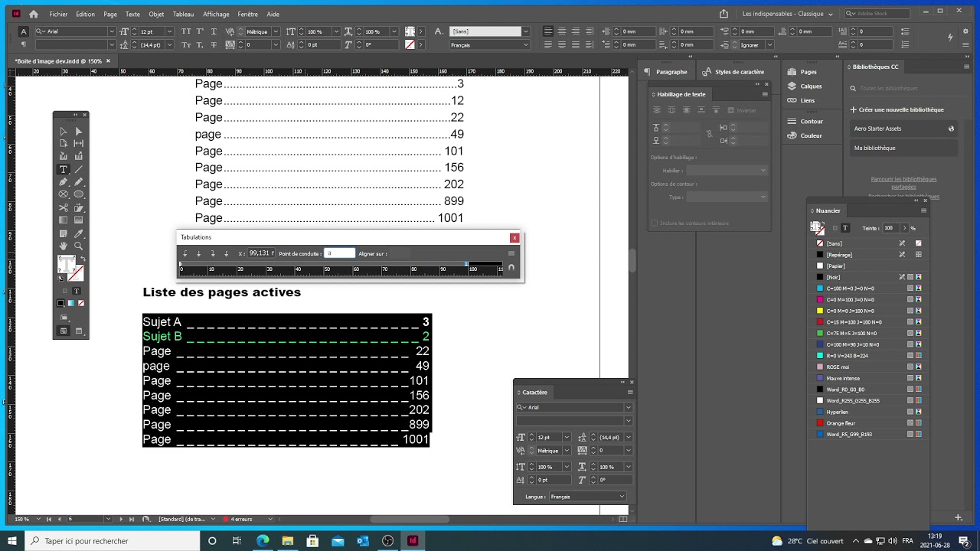The width and height of the screenshot is (980, 551).
Task: Choose the Line tool
Action: point(78,169)
